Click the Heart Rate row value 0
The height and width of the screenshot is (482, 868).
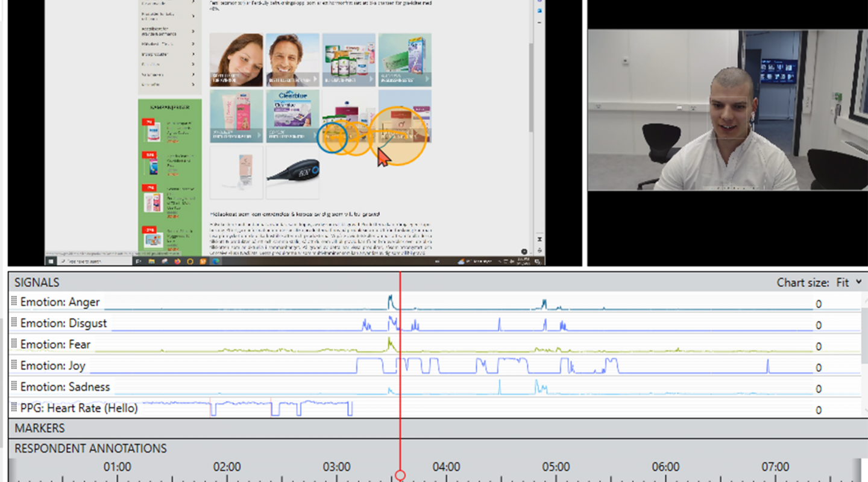click(819, 410)
